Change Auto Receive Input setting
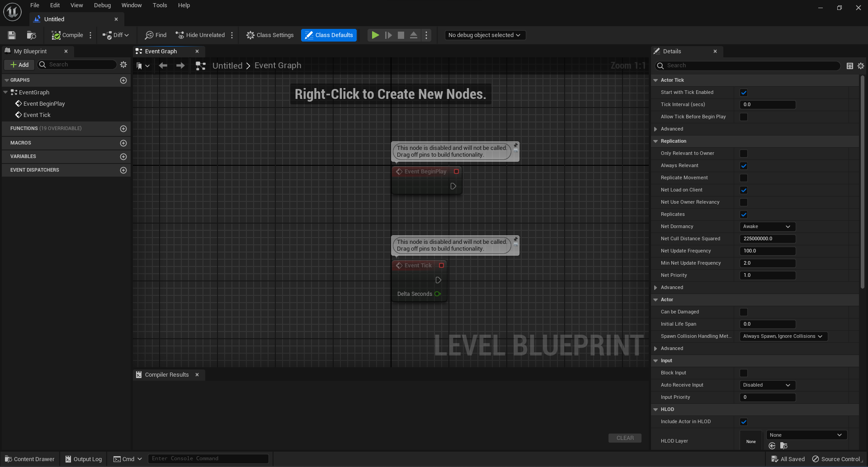The height and width of the screenshot is (467, 868). point(767,385)
